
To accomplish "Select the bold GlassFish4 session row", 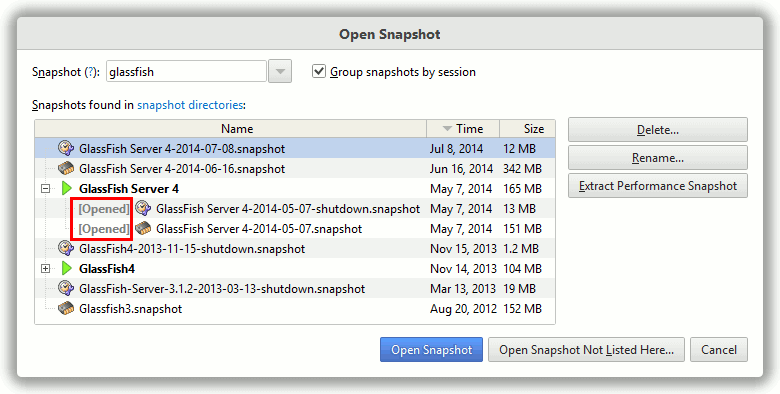I will coord(295,269).
